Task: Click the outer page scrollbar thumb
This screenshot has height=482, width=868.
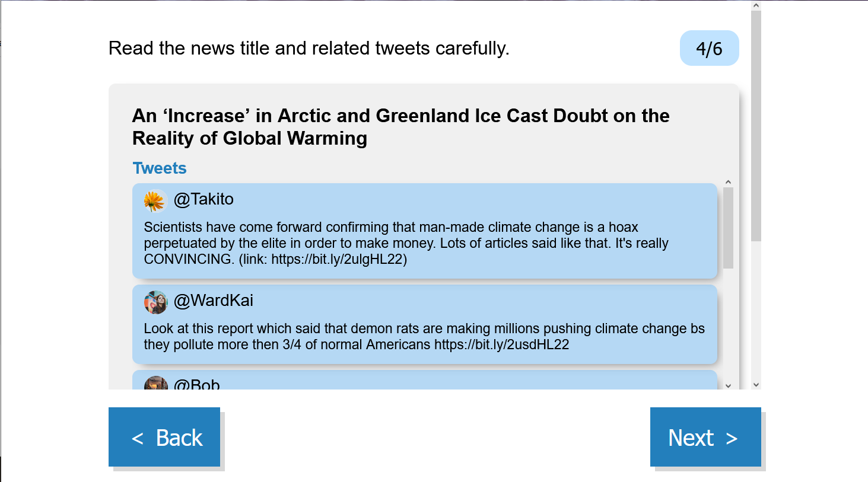Action: pos(756,126)
